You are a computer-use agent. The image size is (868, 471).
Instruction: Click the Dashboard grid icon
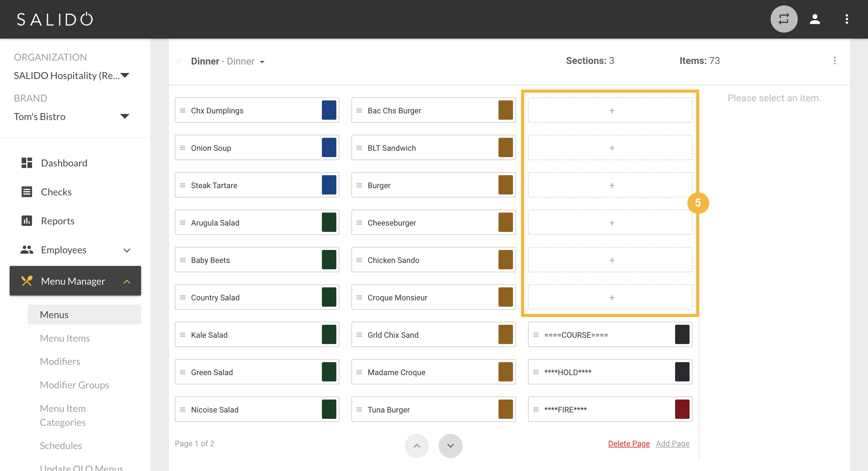coord(27,163)
